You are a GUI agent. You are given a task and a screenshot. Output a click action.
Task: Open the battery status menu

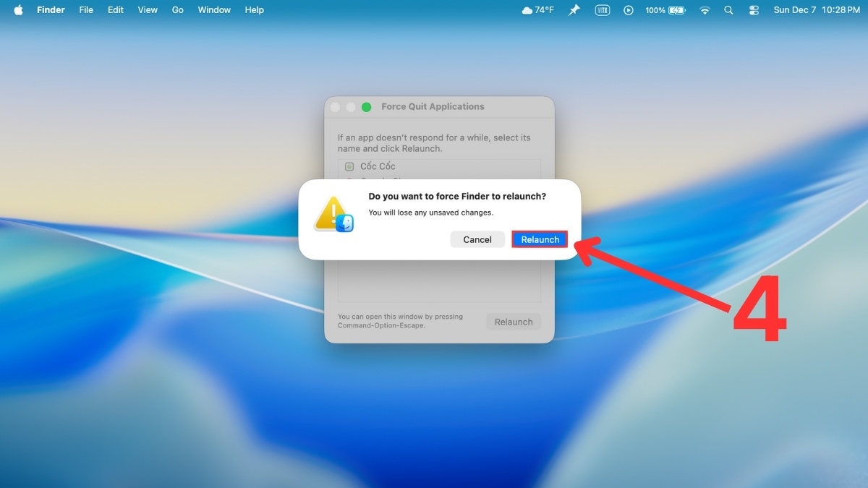click(665, 10)
